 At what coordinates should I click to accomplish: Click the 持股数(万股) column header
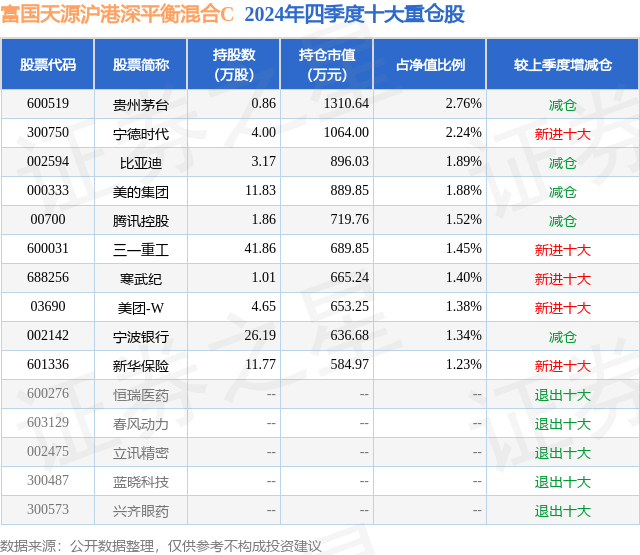(x=234, y=64)
